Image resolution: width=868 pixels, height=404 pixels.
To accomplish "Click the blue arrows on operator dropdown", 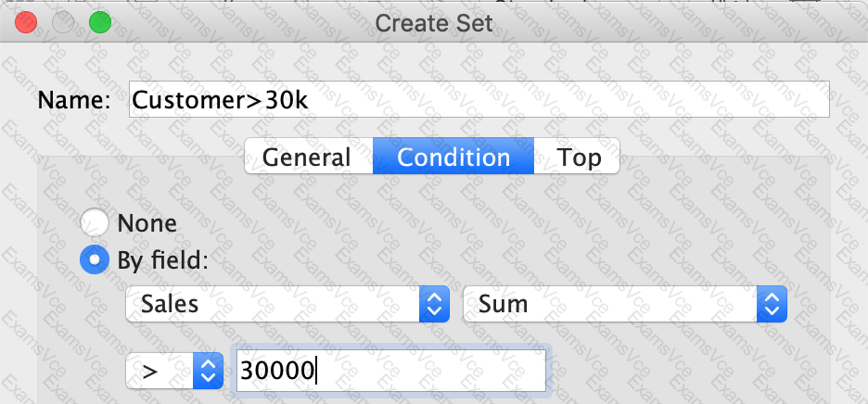I will click(208, 371).
